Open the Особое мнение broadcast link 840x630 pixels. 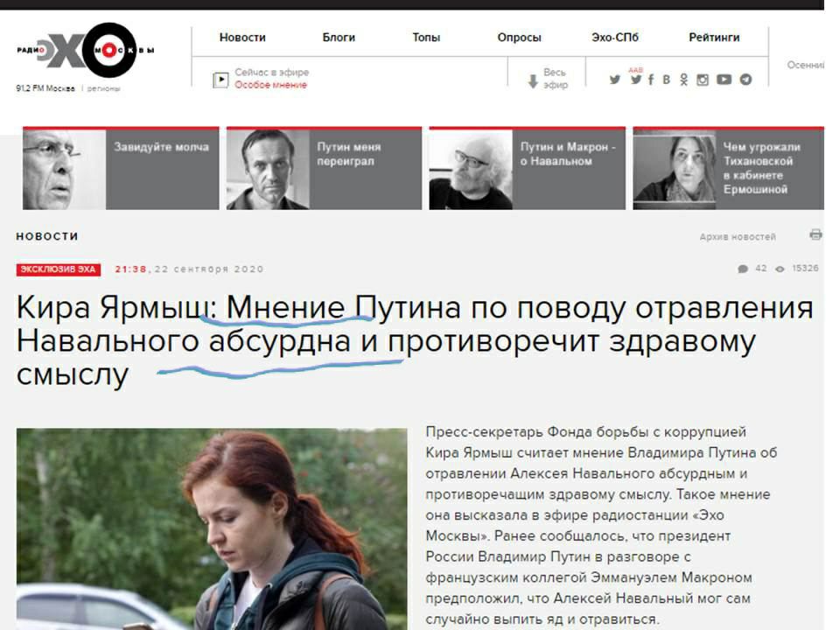point(270,85)
